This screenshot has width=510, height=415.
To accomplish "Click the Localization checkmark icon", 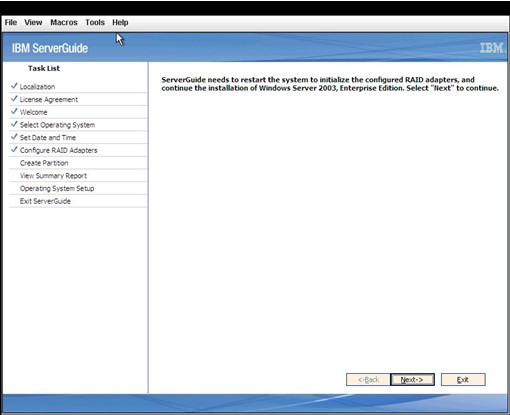I will click(14, 86).
